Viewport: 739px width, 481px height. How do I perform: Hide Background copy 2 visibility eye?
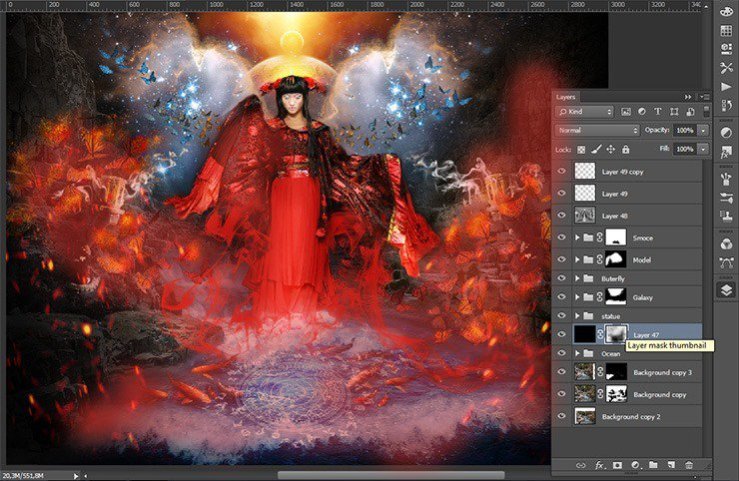(561, 416)
